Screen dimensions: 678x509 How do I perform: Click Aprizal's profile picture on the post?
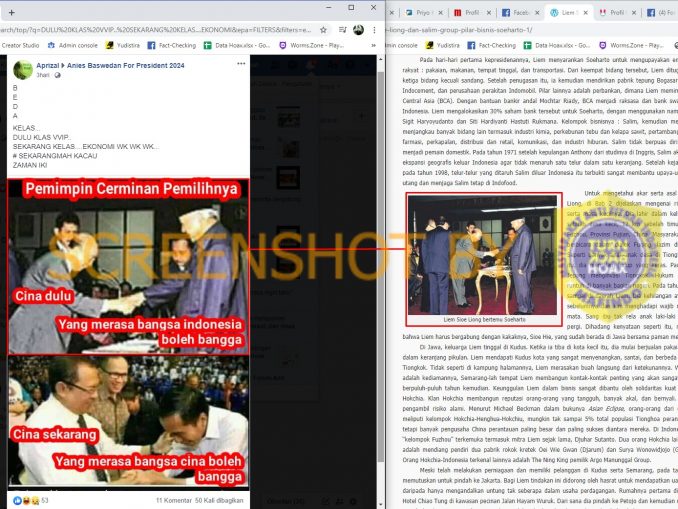[x=22, y=70]
